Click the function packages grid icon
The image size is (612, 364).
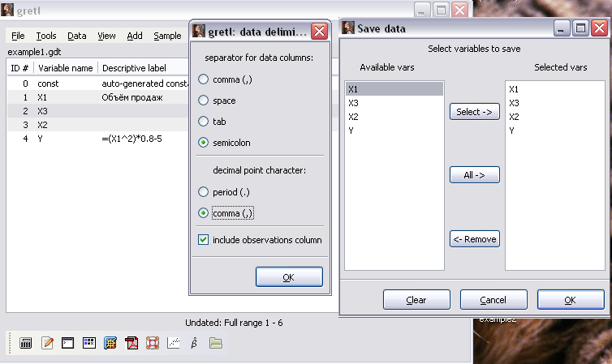[110, 344]
